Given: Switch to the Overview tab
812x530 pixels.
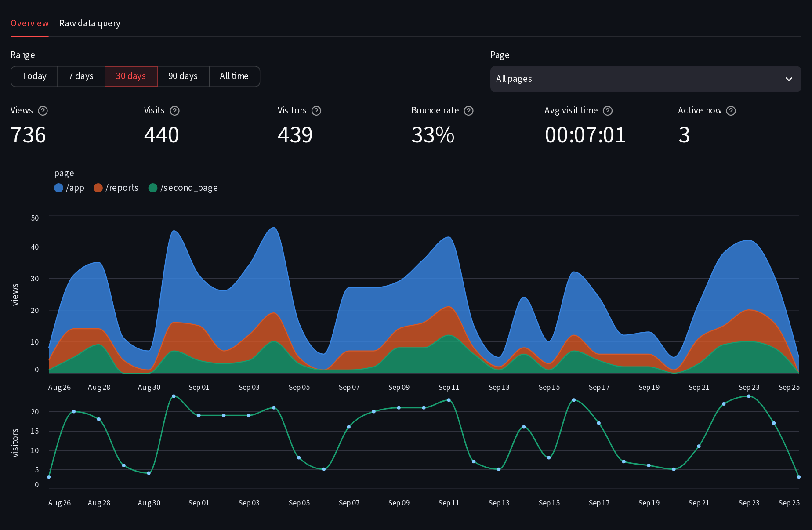Looking at the screenshot, I should 29,23.
